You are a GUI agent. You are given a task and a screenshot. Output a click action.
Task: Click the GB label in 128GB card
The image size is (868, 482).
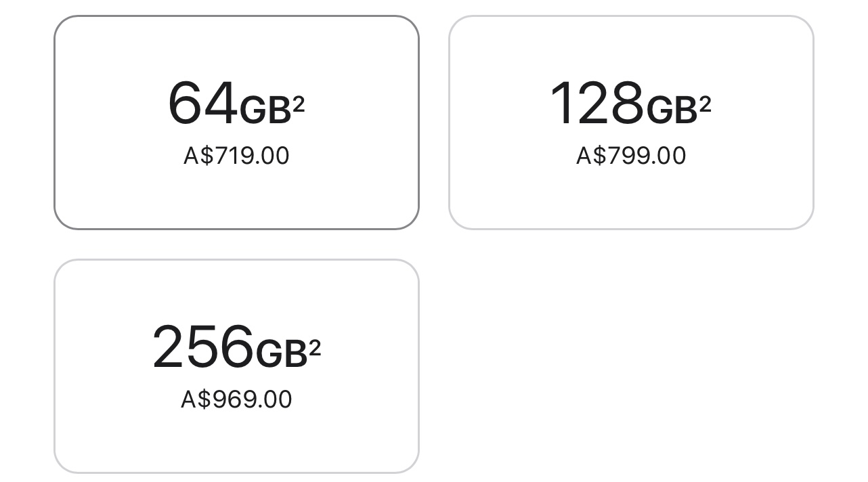point(672,110)
